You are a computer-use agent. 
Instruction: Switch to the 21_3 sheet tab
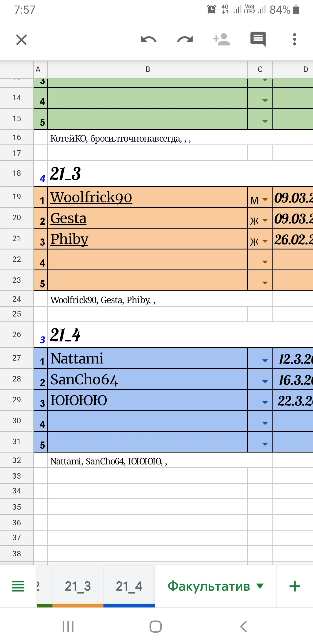click(78, 586)
